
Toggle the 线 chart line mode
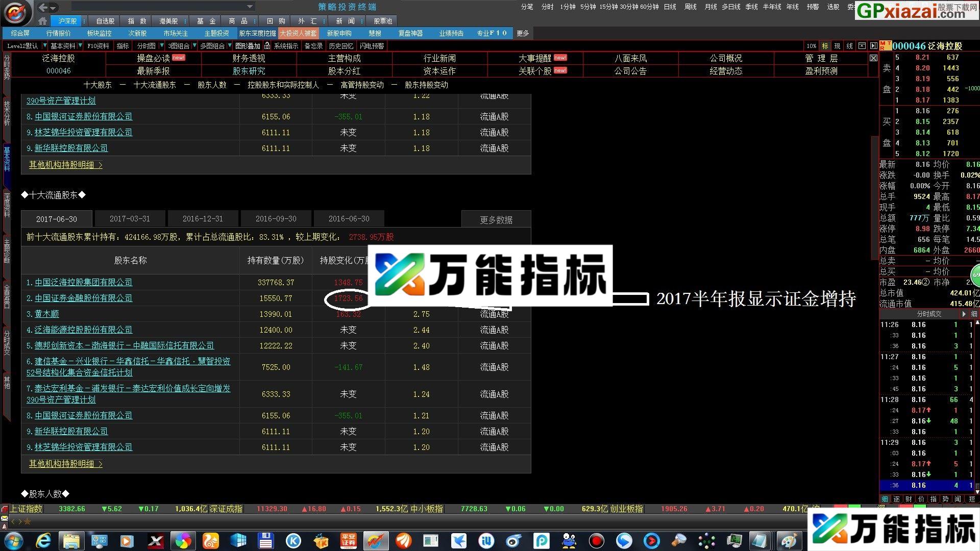(x=849, y=46)
